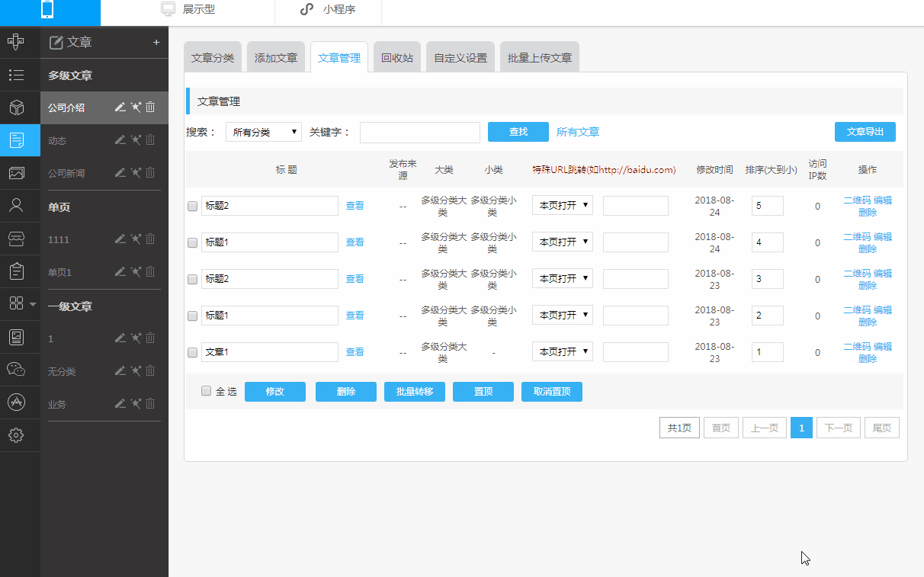
Task: Check the box for sort 3 row
Action: pyautogui.click(x=192, y=279)
